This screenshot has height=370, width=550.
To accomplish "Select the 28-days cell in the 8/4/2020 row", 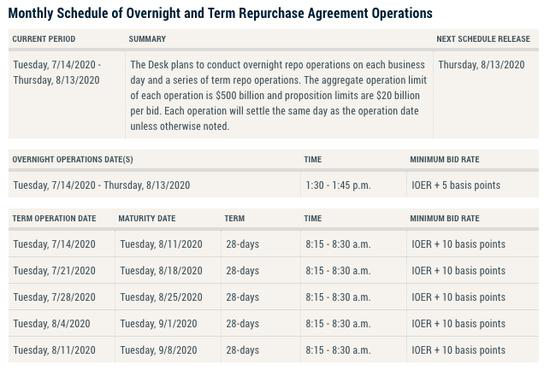I will coord(243,324).
